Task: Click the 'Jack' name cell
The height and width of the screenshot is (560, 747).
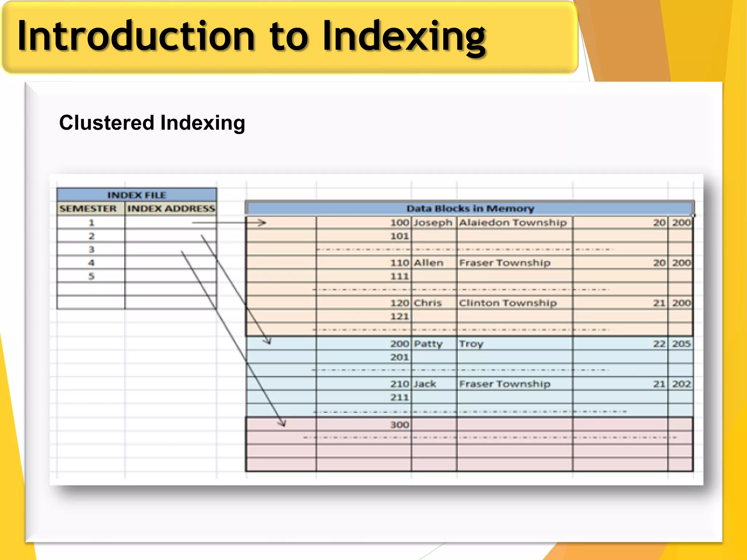Action: (434, 384)
